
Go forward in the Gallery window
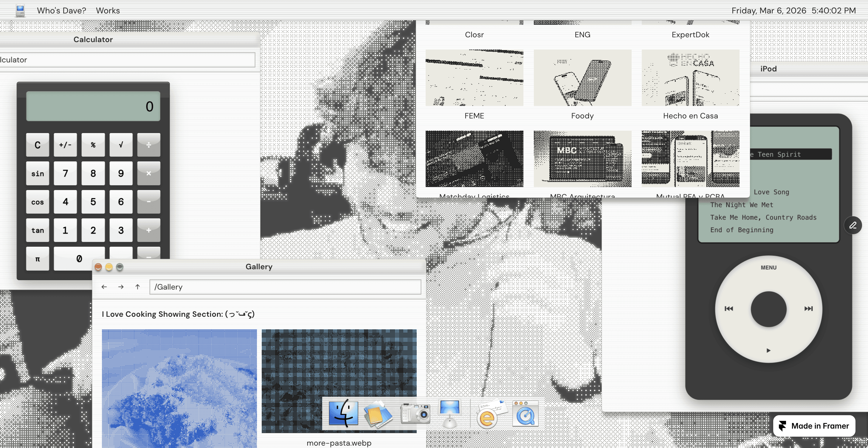(x=121, y=287)
